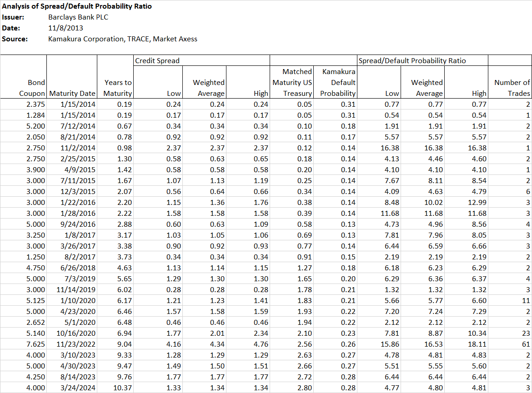Click the trades cell showing 23
Image resolution: width=532 pixels, height=393 pixels.
coord(510,333)
